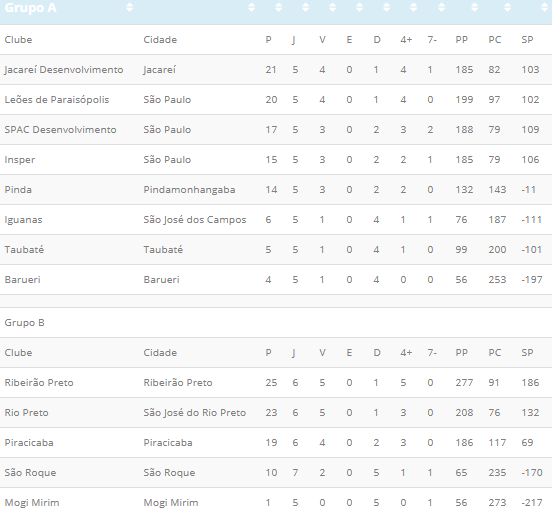552x519 pixels.
Task: Select the Mogi Mirim club name
Action: pos(32,503)
